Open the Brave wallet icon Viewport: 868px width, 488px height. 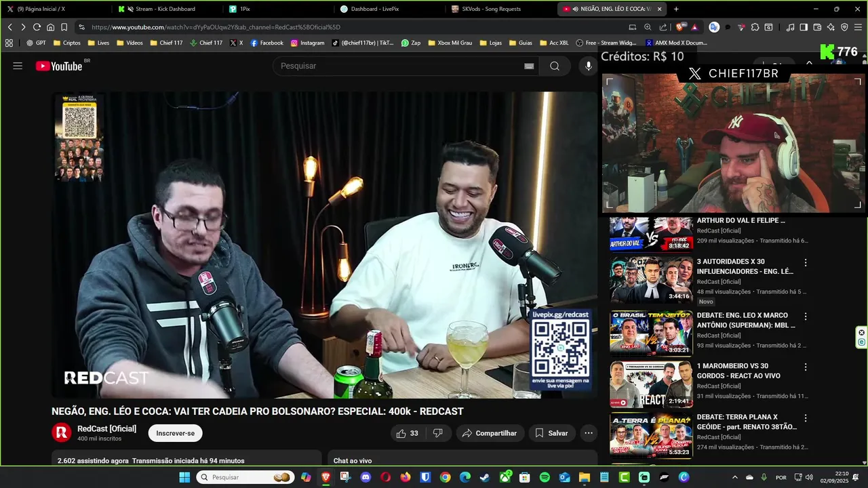817,27
